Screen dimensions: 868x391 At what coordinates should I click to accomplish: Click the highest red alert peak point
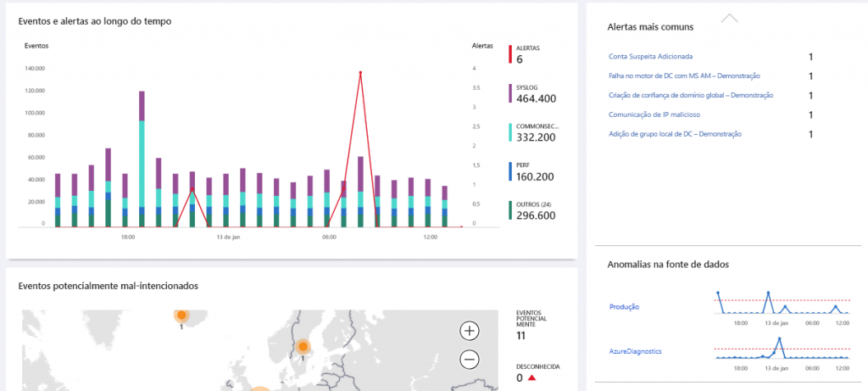361,72
